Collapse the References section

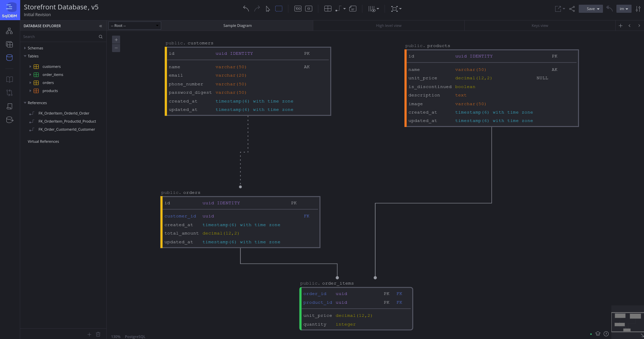click(x=25, y=103)
